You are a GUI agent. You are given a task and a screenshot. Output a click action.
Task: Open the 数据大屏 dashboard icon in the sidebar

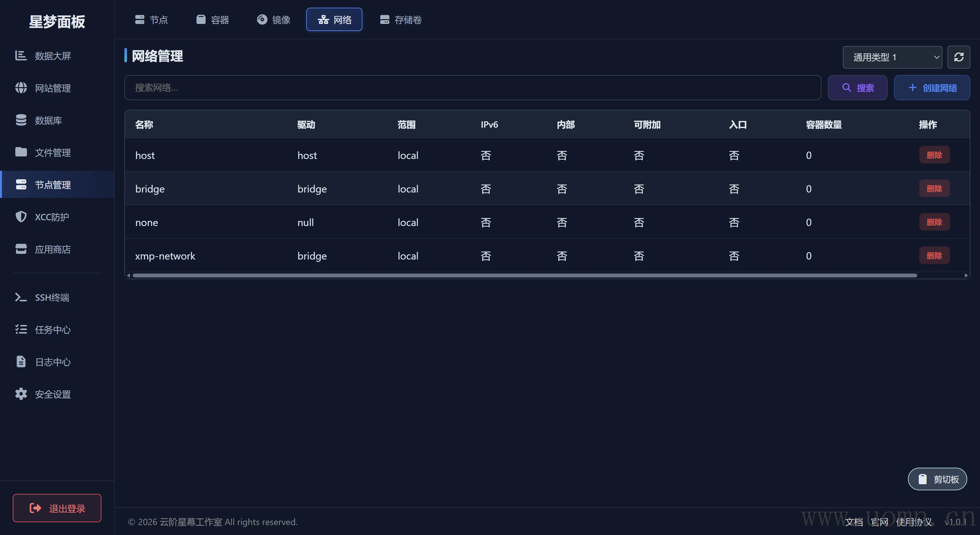pos(21,56)
